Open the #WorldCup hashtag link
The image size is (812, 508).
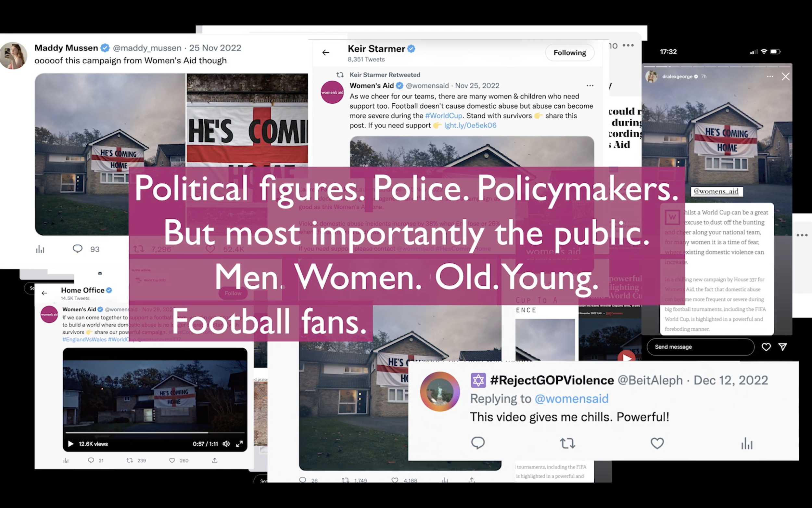click(443, 116)
